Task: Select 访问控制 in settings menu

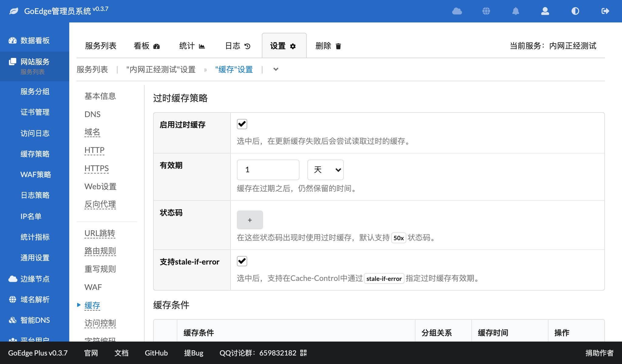Action: tap(100, 323)
